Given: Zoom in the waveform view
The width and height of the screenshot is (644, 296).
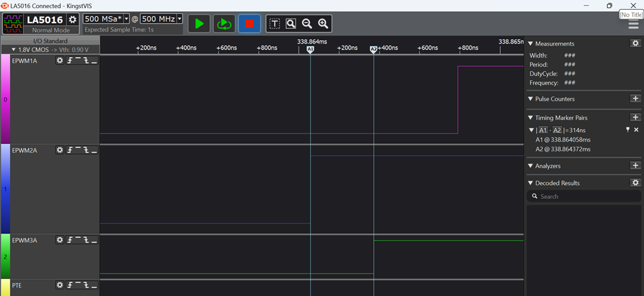Looking at the screenshot, I should click(323, 24).
